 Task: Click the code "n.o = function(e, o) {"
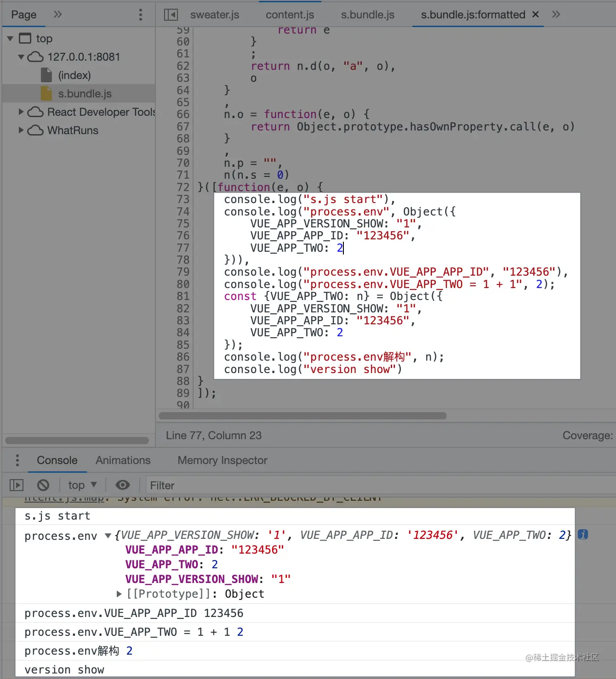tap(297, 114)
